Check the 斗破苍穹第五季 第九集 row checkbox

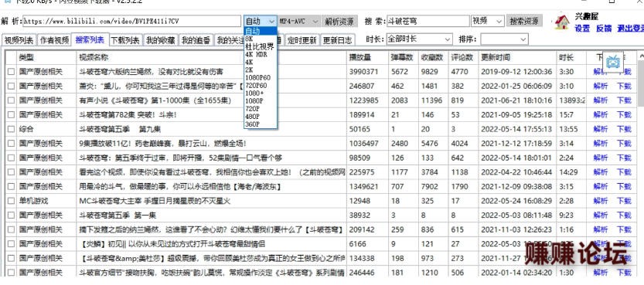[x=11, y=129]
